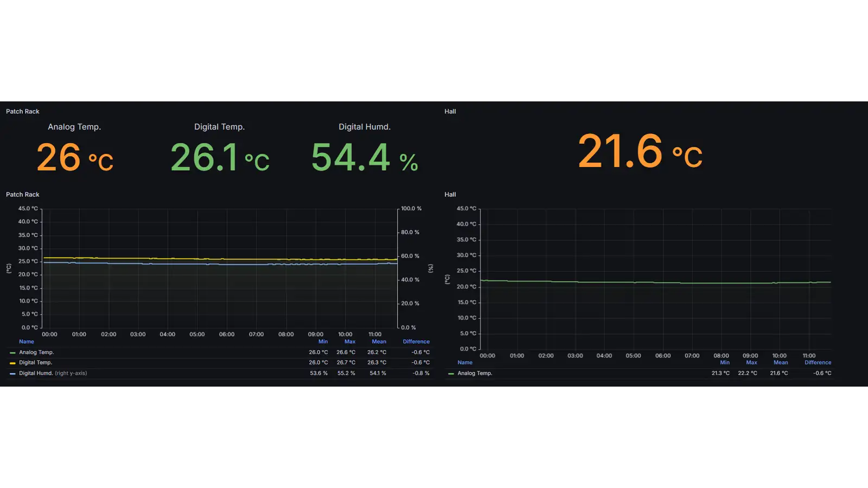Sort Patch Rack legend by Name column
Viewport: 868px width, 488px height.
[x=27, y=342]
